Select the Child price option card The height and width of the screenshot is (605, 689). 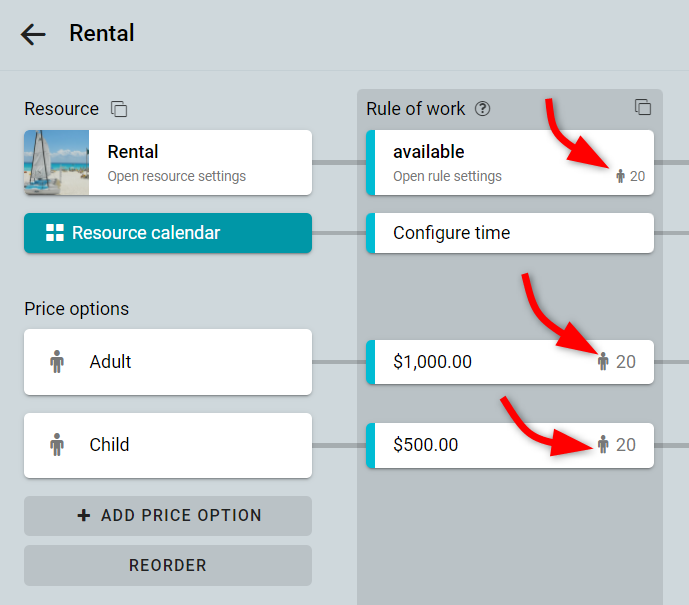[x=168, y=446]
